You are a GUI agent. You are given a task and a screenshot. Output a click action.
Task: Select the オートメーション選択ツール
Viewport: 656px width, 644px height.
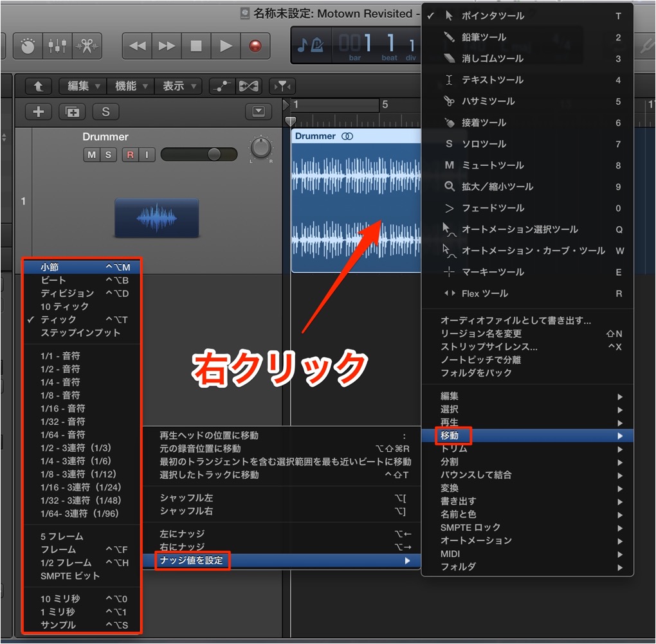[527, 229]
